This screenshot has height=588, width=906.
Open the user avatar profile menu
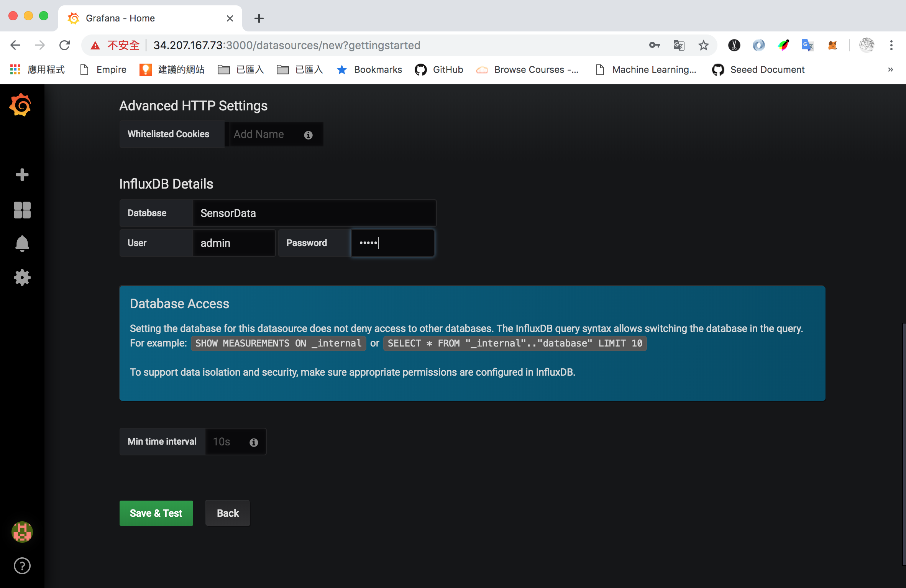pos(22,532)
